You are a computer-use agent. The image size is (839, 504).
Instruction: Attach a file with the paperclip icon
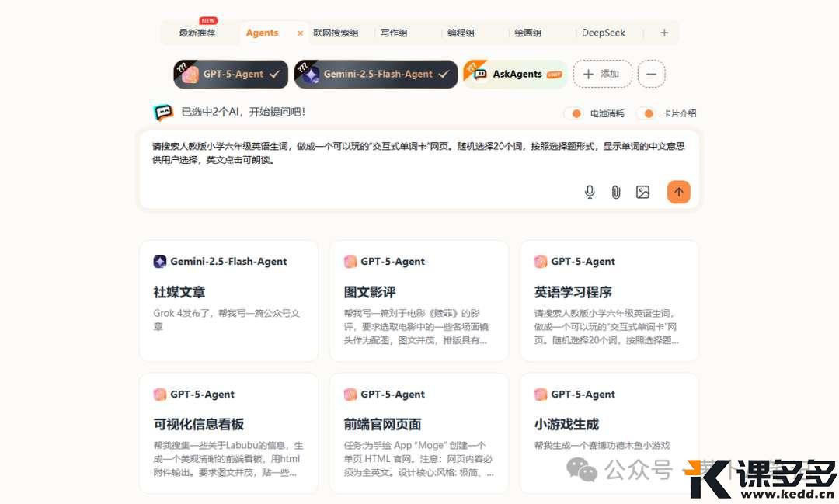pyautogui.click(x=616, y=192)
